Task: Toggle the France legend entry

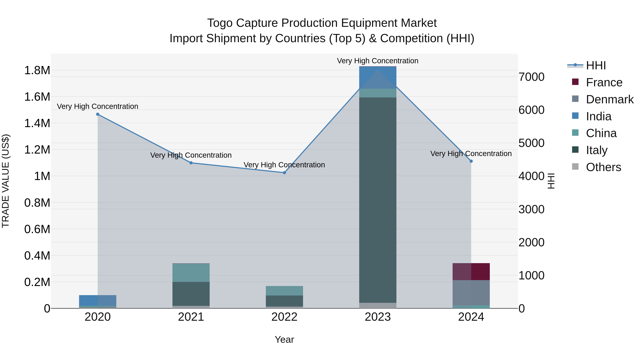Action: click(597, 82)
